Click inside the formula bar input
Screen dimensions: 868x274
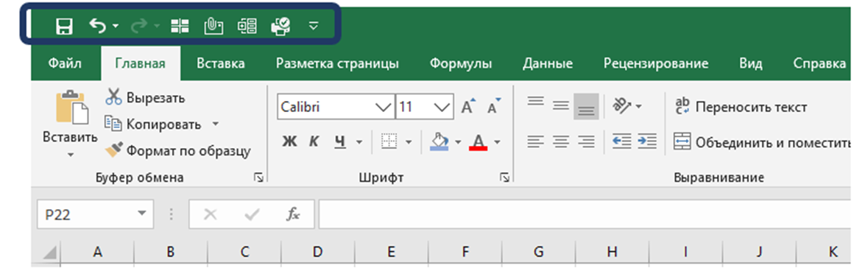(x=584, y=214)
